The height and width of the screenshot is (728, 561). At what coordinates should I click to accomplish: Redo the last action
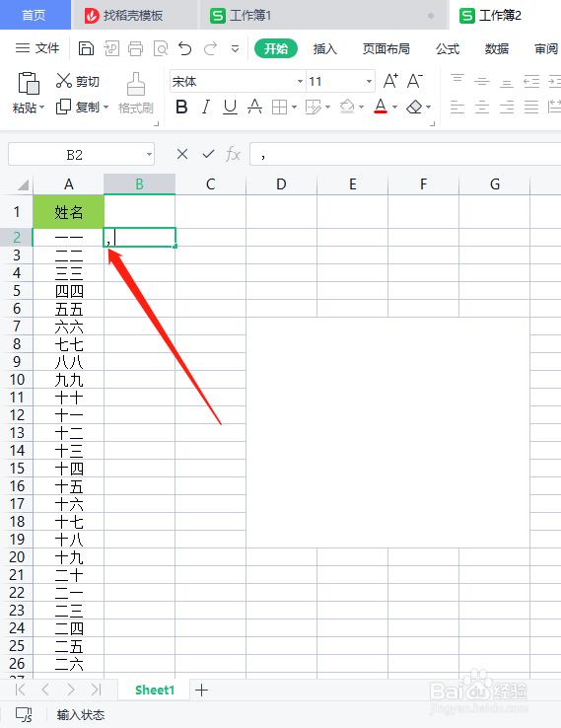click(211, 48)
